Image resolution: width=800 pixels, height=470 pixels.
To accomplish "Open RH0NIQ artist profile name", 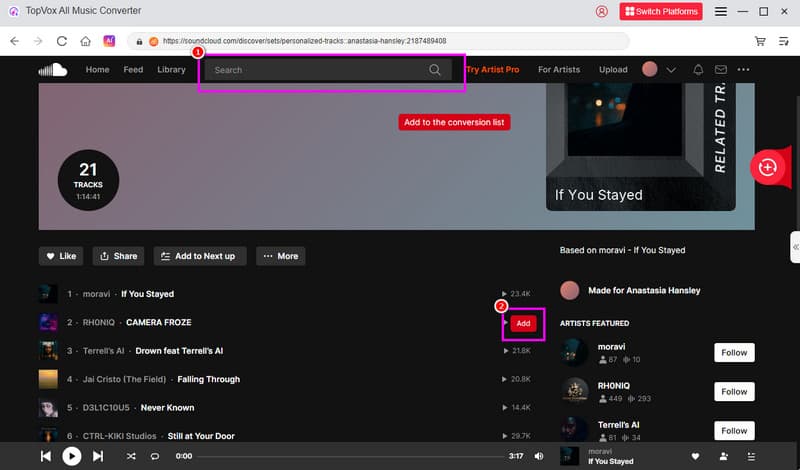I will (614, 386).
